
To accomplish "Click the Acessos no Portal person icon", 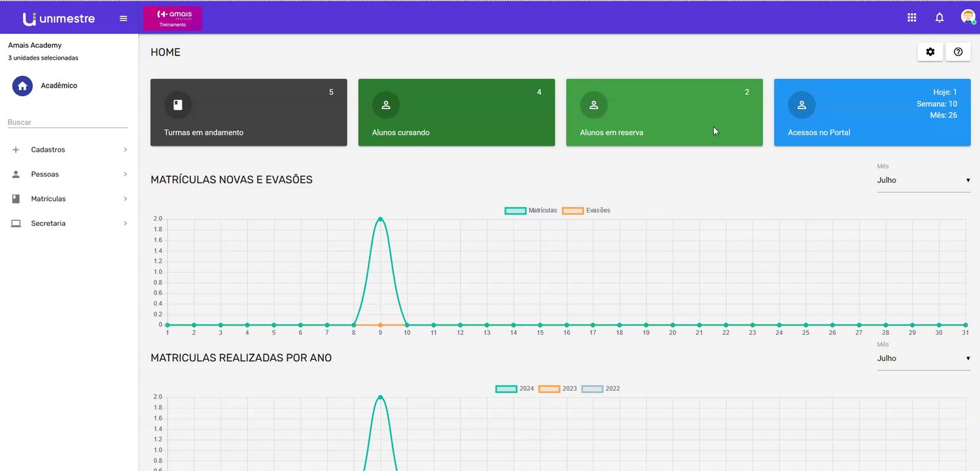I will pos(802,105).
